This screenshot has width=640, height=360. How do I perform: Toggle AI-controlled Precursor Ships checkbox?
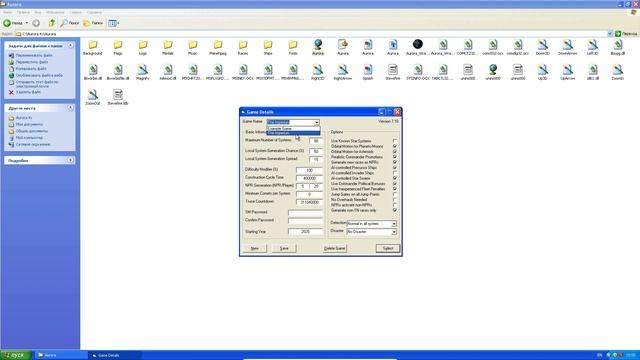[394, 167]
